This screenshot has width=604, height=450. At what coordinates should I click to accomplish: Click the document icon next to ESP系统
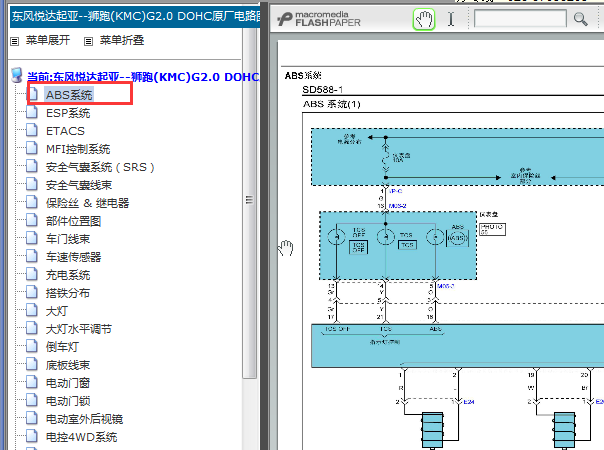[32, 112]
